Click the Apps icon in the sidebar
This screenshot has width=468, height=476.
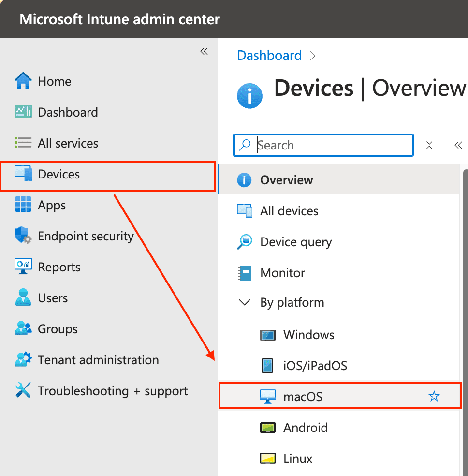tap(23, 205)
